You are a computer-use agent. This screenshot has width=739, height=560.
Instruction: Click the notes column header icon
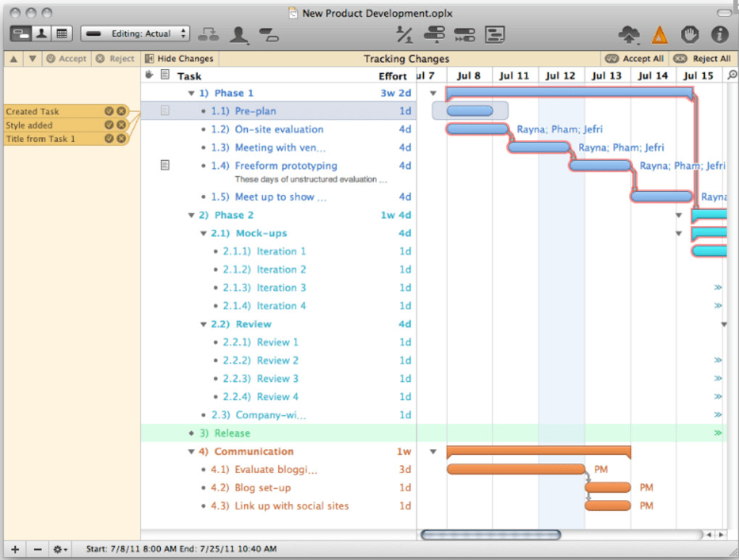(x=165, y=75)
